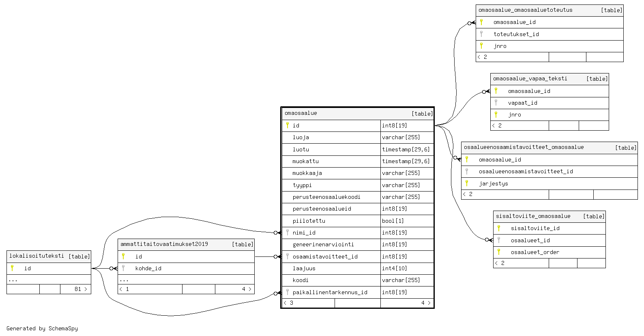Click the key icon next to vapaat_id

click(496, 103)
